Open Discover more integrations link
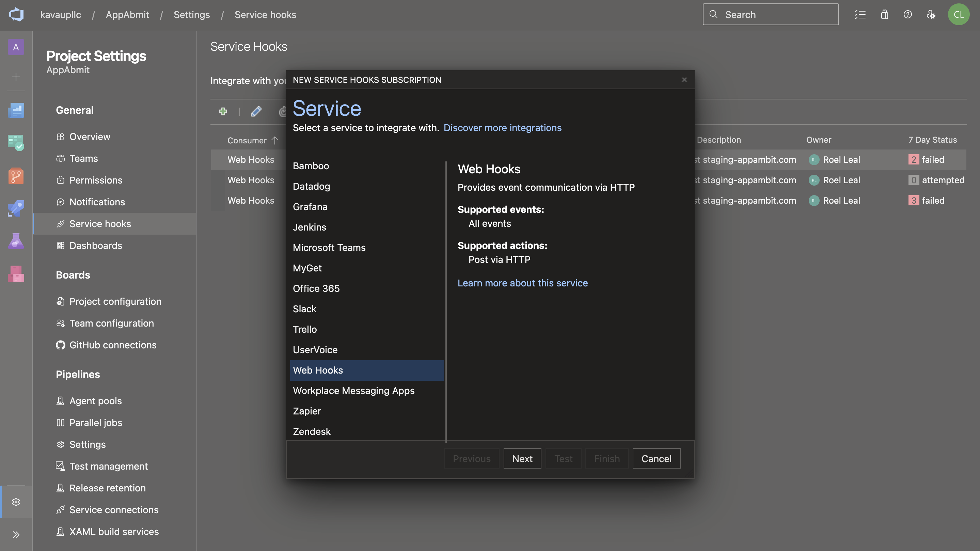The height and width of the screenshot is (551, 980). point(502,128)
